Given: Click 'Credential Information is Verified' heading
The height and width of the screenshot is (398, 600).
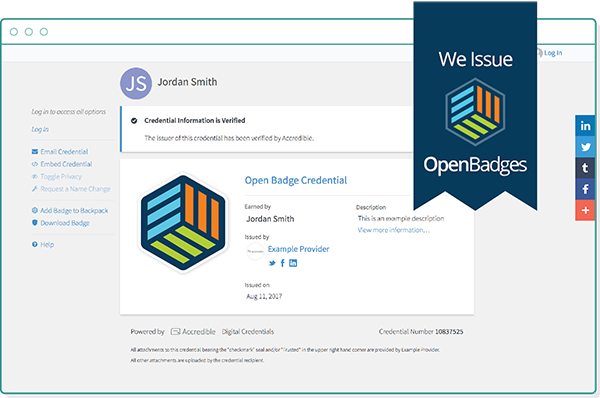Looking at the screenshot, I should [195, 121].
